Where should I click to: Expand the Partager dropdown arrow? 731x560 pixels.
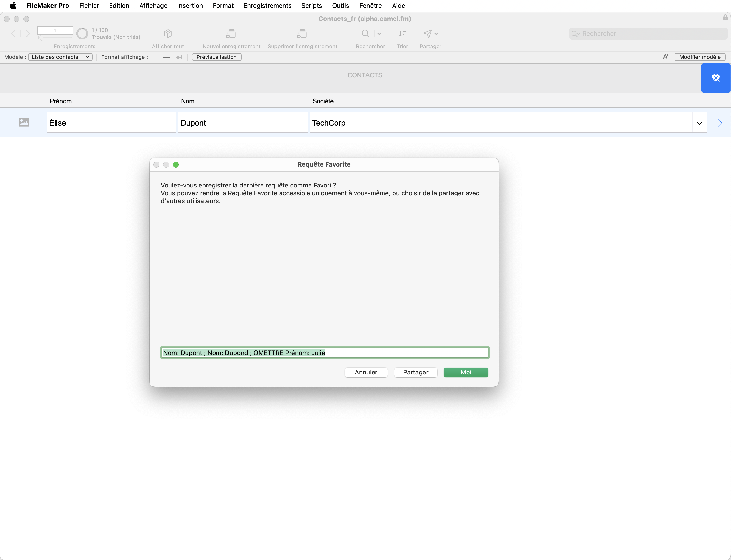pyautogui.click(x=436, y=34)
